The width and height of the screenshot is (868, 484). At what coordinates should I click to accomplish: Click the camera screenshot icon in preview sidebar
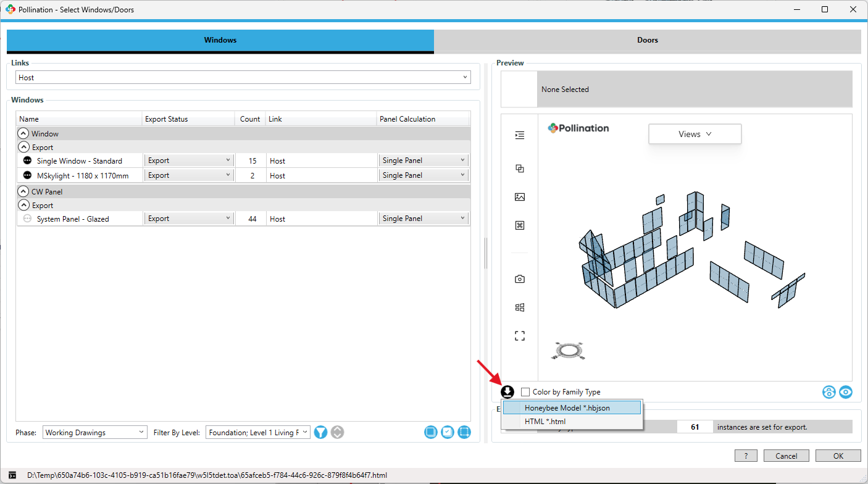(x=520, y=279)
